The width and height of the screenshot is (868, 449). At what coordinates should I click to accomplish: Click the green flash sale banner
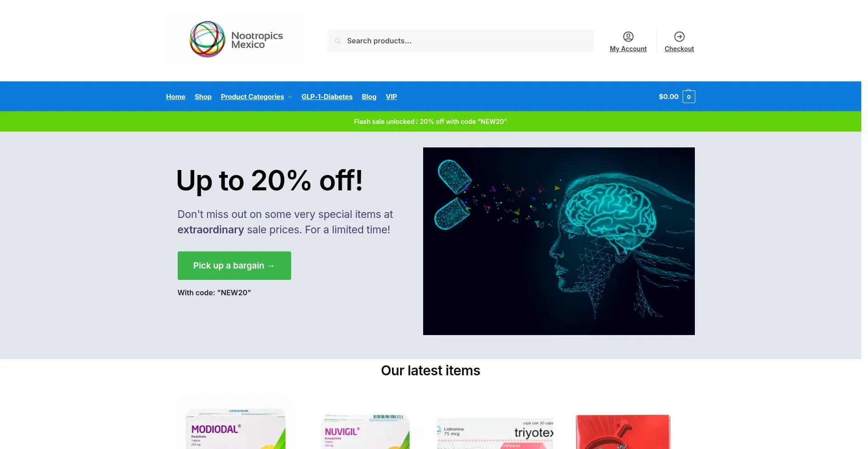click(x=430, y=122)
